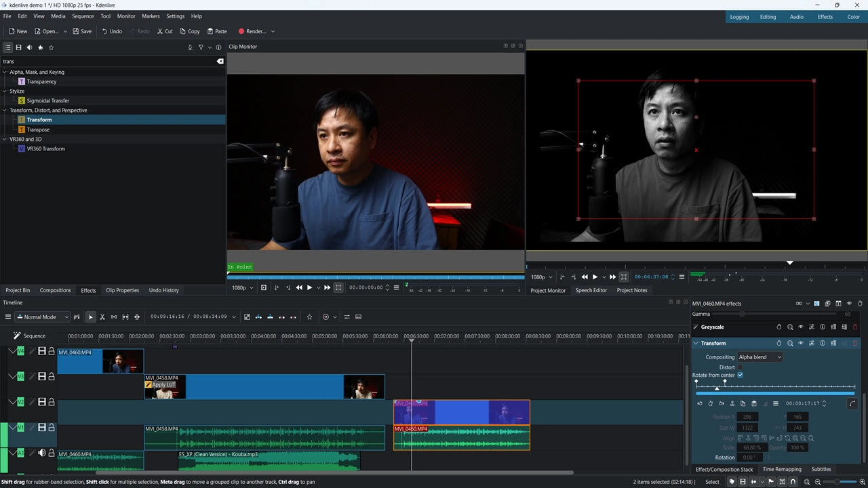868x488 pixels.
Task: Open the Sequence menu
Action: click(x=83, y=16)
